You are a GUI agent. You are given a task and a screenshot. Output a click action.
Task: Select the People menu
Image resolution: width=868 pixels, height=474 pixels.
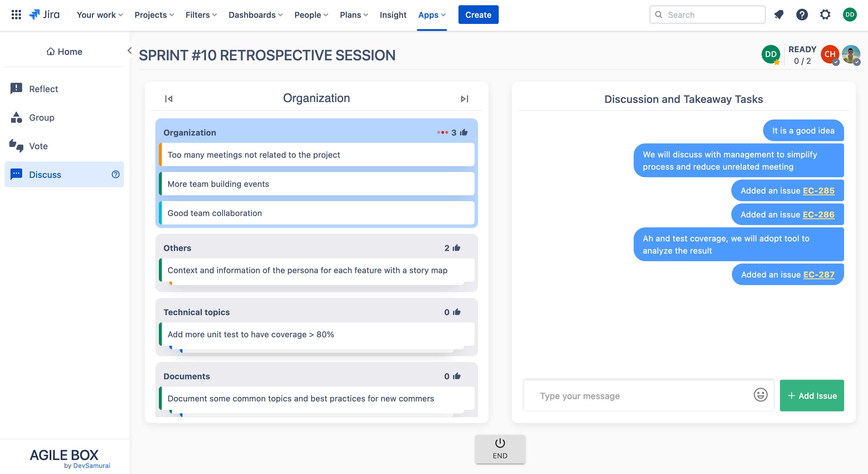[311, 15]
